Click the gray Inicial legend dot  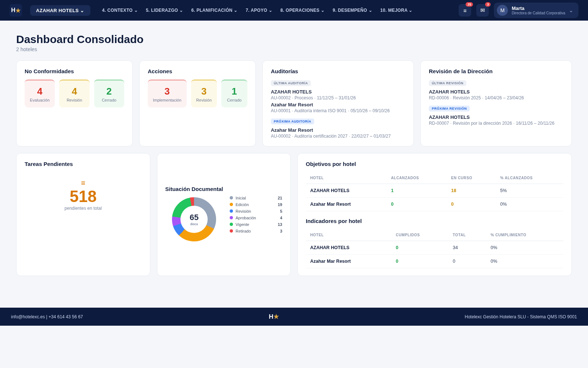(x=232, y=198)
